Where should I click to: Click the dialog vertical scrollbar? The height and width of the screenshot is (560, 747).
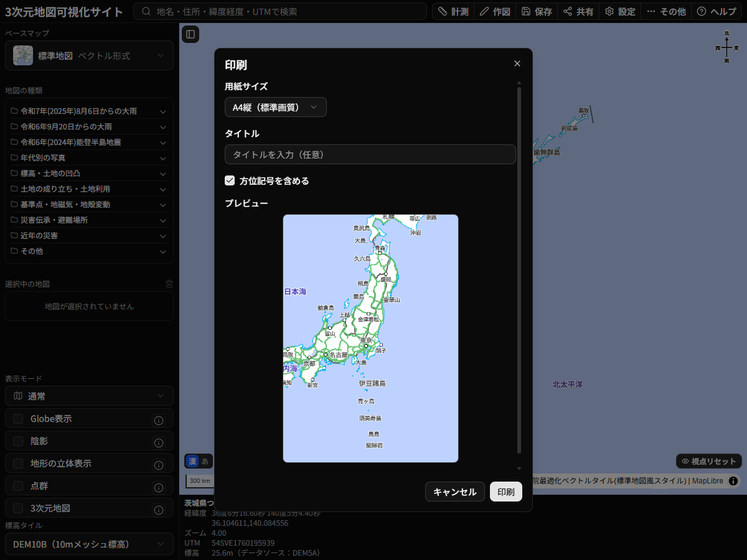519,271
